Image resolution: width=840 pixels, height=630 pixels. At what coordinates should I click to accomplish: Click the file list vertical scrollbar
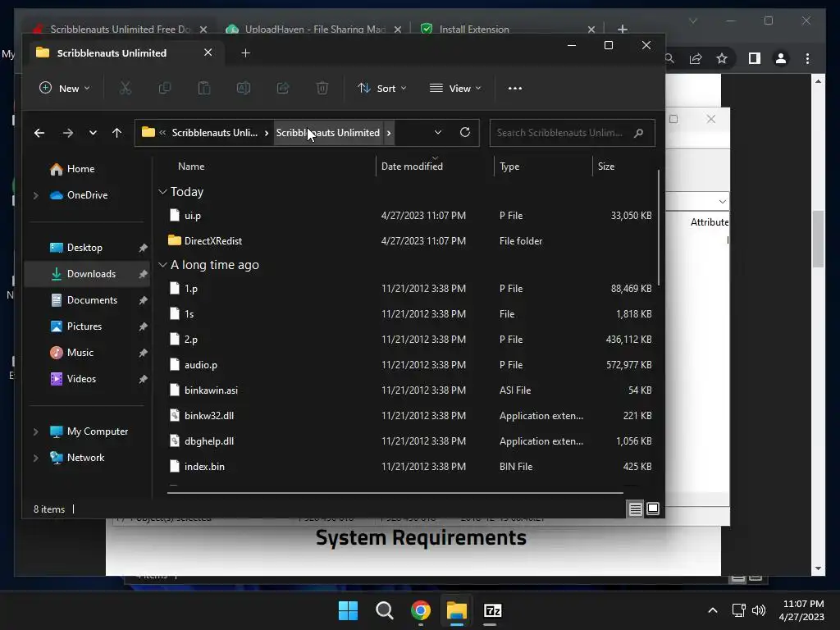coord(658,228)
